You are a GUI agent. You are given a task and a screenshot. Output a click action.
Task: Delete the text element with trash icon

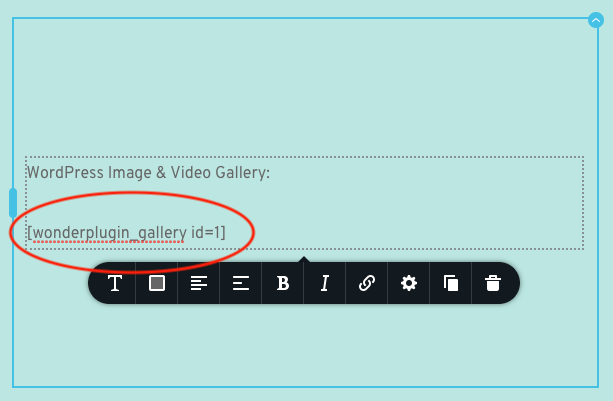(493, 283)
